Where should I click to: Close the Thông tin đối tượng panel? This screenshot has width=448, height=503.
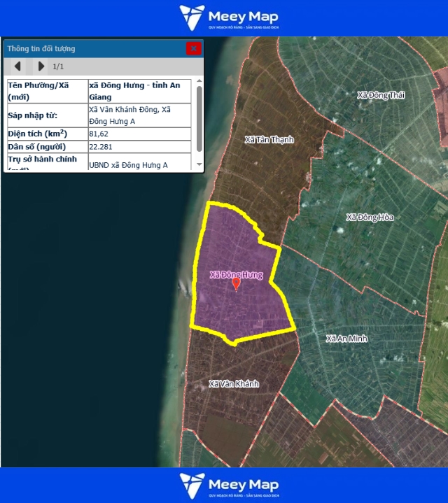pyautogui.click(x=193, y=48)
